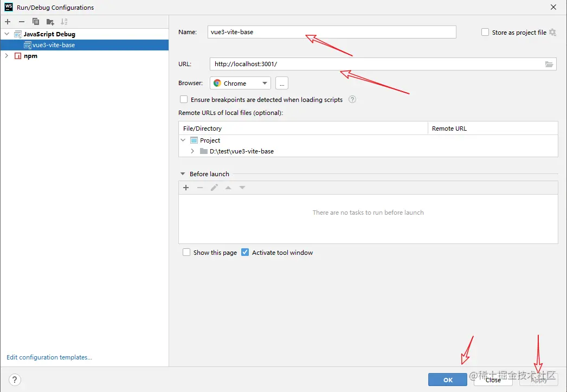
Task: Close the Run/Debug Configurations dialog
Action: 553,7
